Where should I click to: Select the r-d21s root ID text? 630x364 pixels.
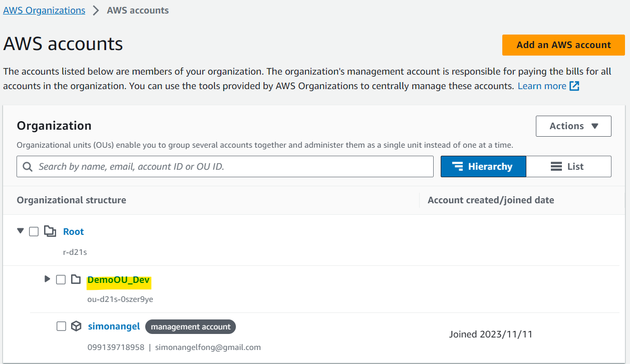(75, 252)
